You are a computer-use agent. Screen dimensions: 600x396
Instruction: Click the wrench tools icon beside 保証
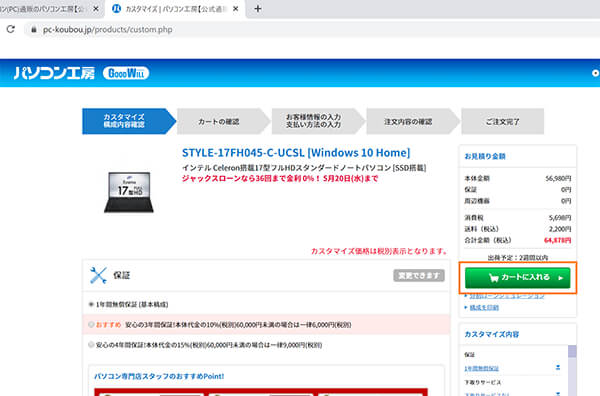(98, 275)
